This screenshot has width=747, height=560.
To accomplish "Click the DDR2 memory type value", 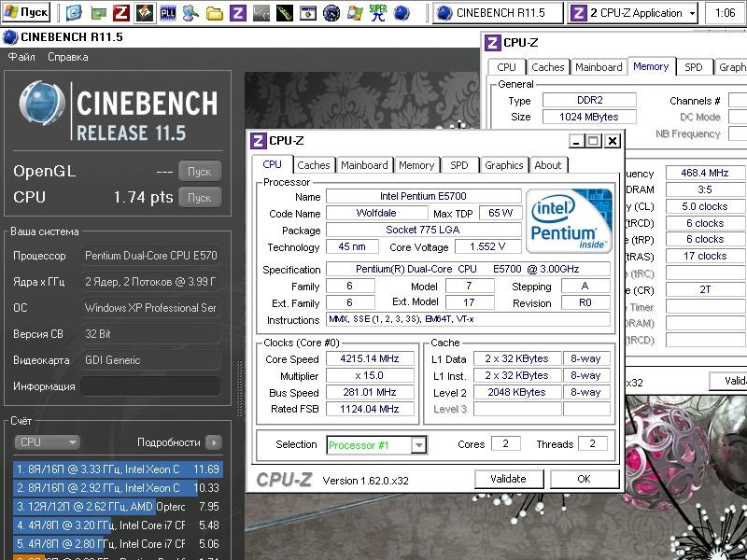I will pyautogui.click(x=590, y=100).
